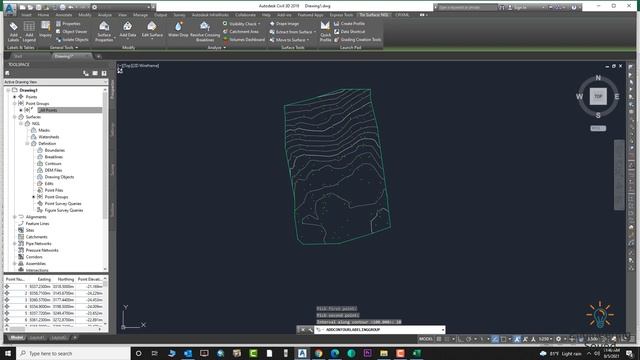Click the Properties ribbon button

tap(68, 24)
